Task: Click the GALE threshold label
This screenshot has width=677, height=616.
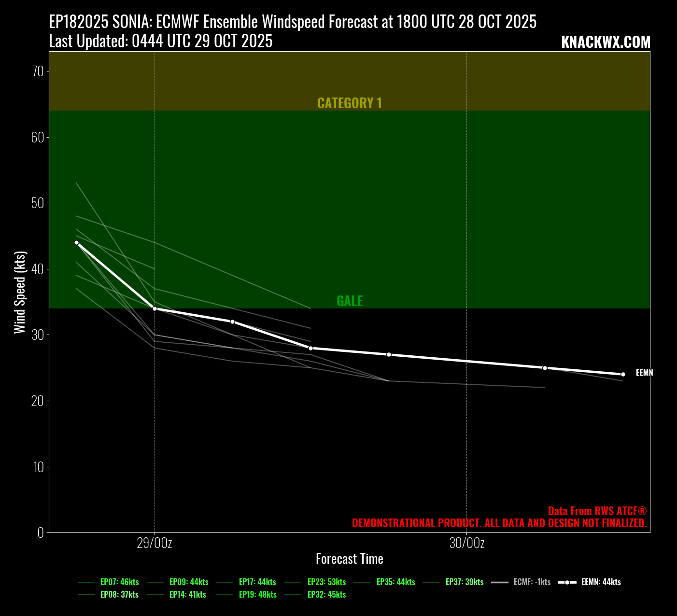Action: [349, 301]
